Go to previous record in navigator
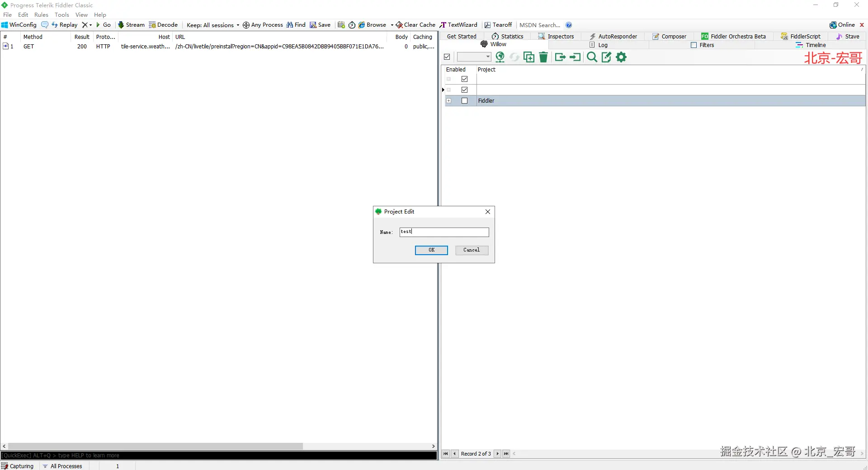Viewport: 868px width, 470px height. coord(455,454)
